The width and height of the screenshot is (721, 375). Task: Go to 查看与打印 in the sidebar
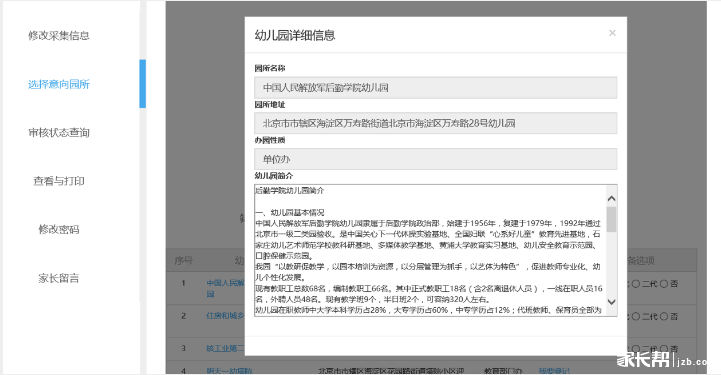click(59, 181)
